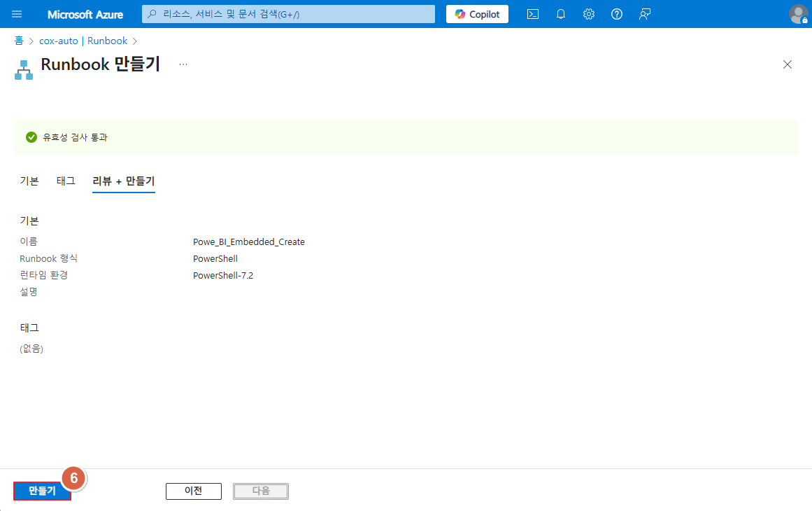
Task: Click the 이름 label
Action: click(x=29, y=241)
